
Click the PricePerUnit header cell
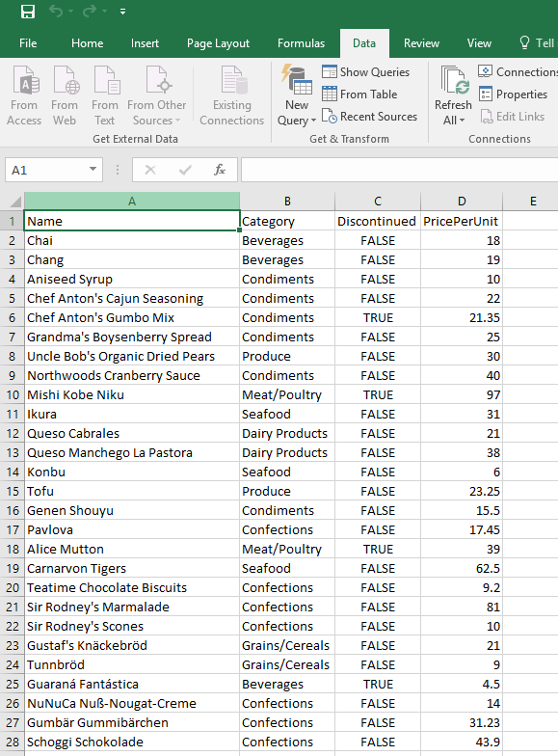pyautogui.click(x=462, y=222)
